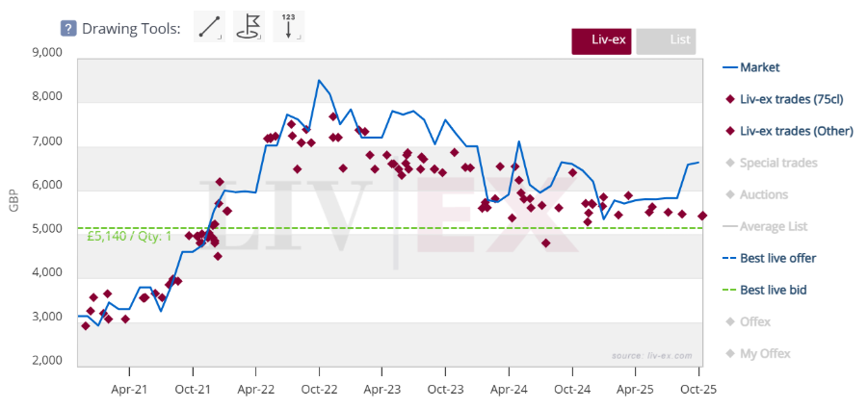Click the Oct-25 latest trade point

coord(702,216)
